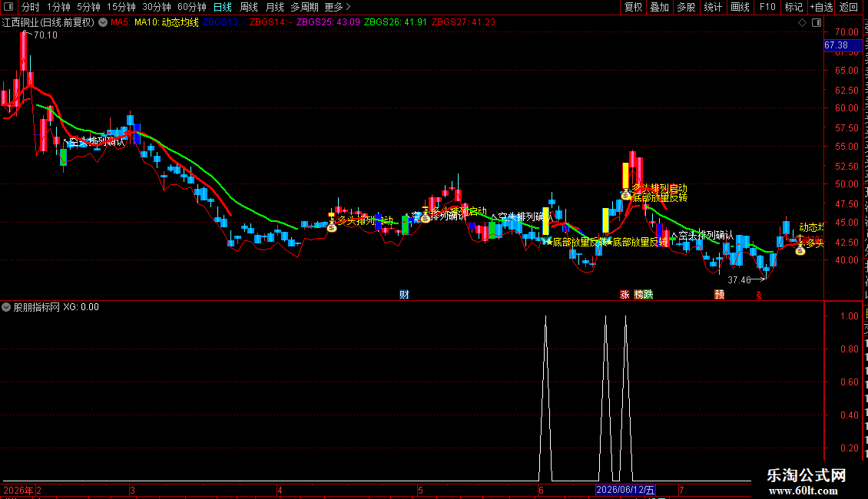Screen dimensions: 868x499
Task: Click the diamond icon in chart header
Action: coord(802,23)
